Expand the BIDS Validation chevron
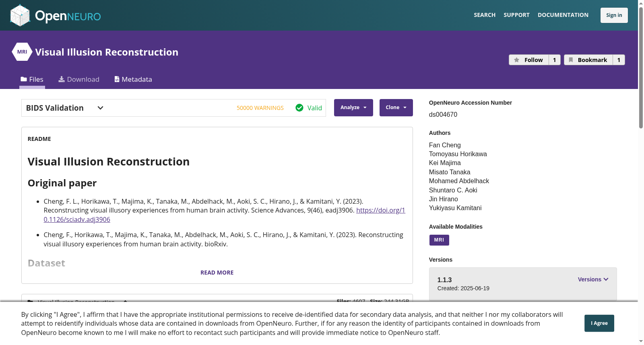644x345 pixels. [101, 108]
